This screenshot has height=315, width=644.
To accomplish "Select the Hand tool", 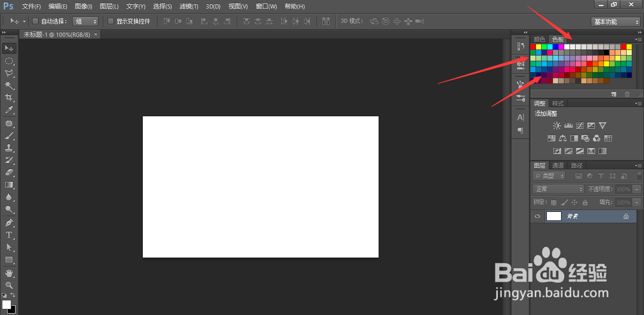I will click(9, 273).
